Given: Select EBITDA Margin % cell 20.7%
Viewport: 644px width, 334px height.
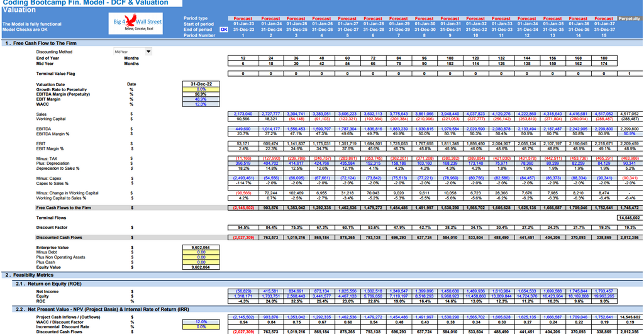Looking at the screenshot, I should click(243, 133).
